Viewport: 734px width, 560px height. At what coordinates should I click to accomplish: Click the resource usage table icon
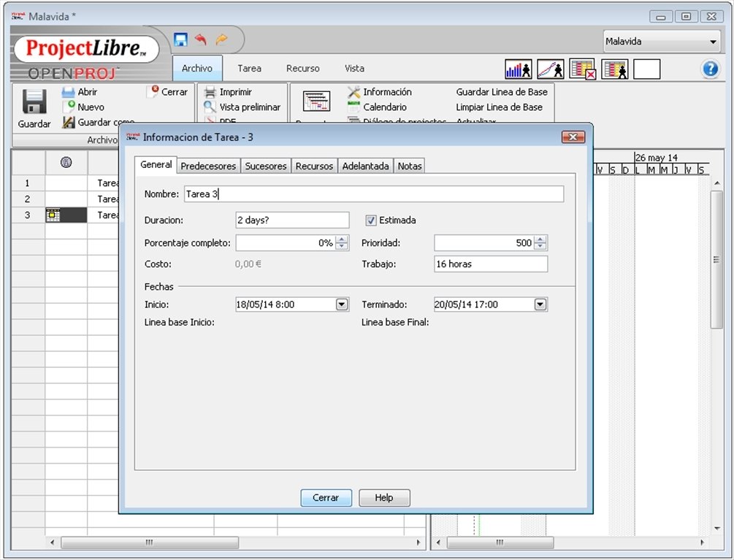(615, 69)
